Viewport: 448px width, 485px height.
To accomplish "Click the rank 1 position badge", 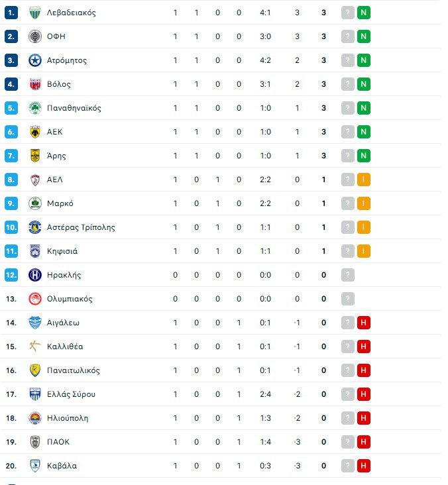I will [11, 13].
